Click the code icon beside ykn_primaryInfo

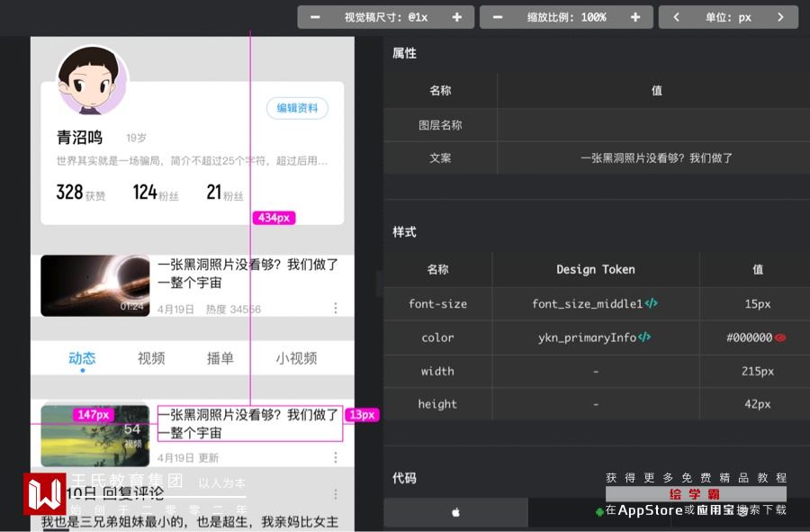644,337
